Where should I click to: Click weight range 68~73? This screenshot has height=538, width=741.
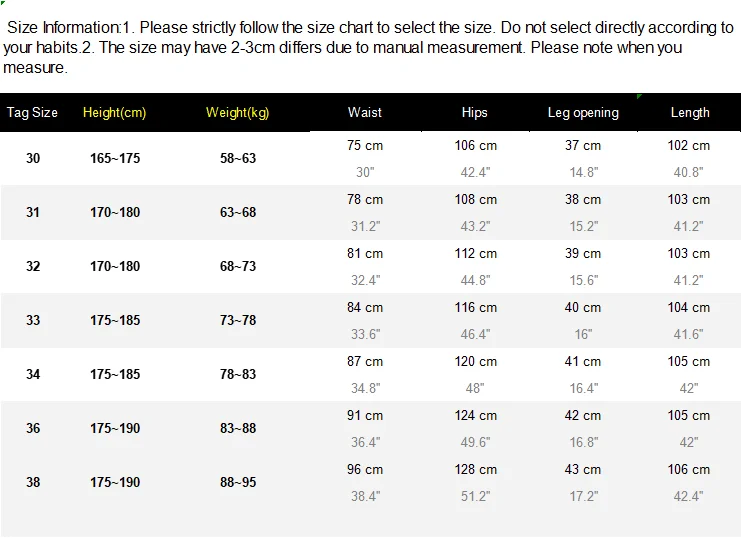tap(238, 266)
